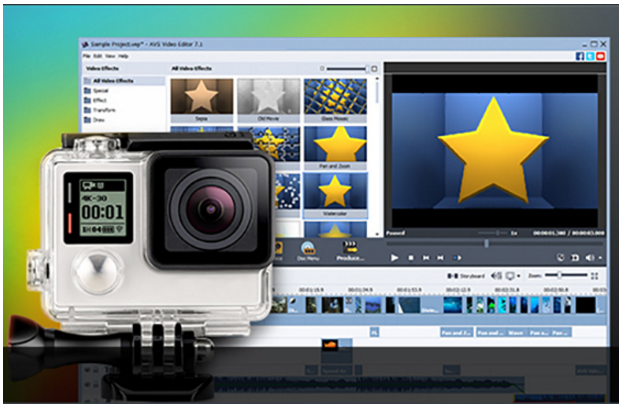Select the black clip at timeline end
Image resolution: width=621 pixels, height=409 pixels.
coord(585,305)
